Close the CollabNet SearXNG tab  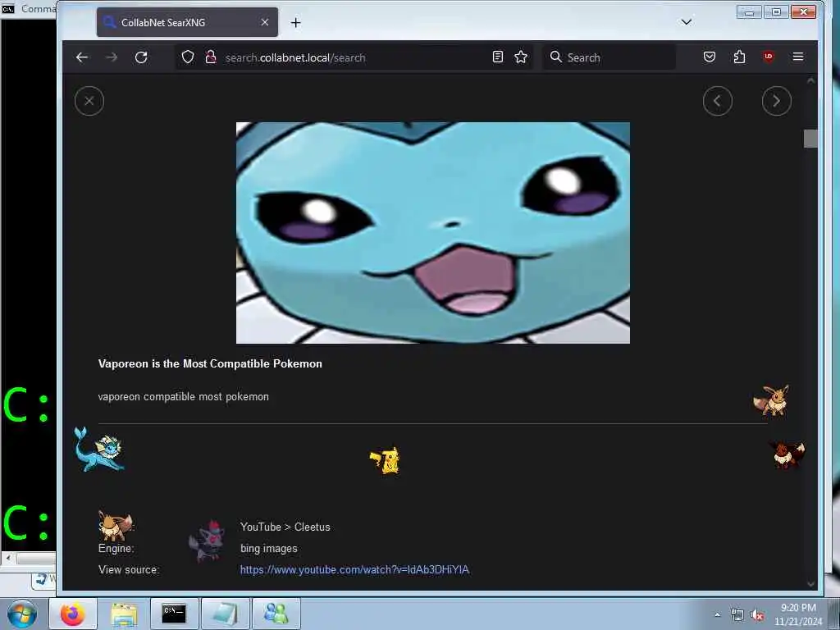(265, 22)
